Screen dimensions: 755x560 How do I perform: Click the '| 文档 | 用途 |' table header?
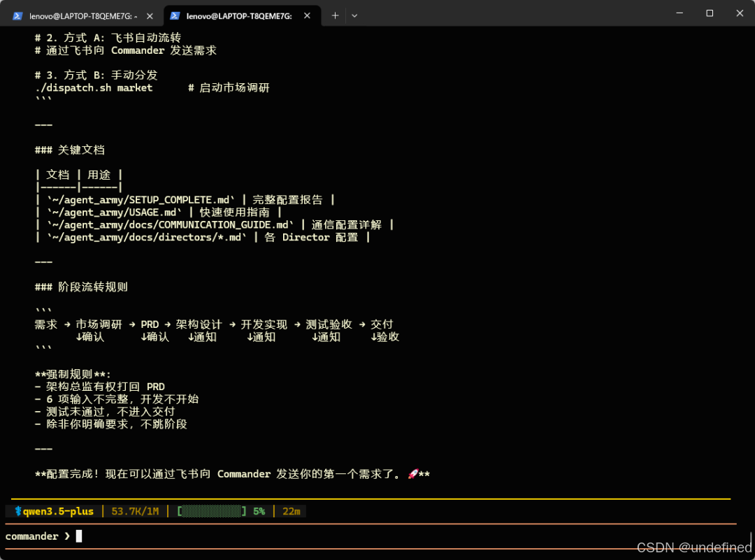pos(79,175)
